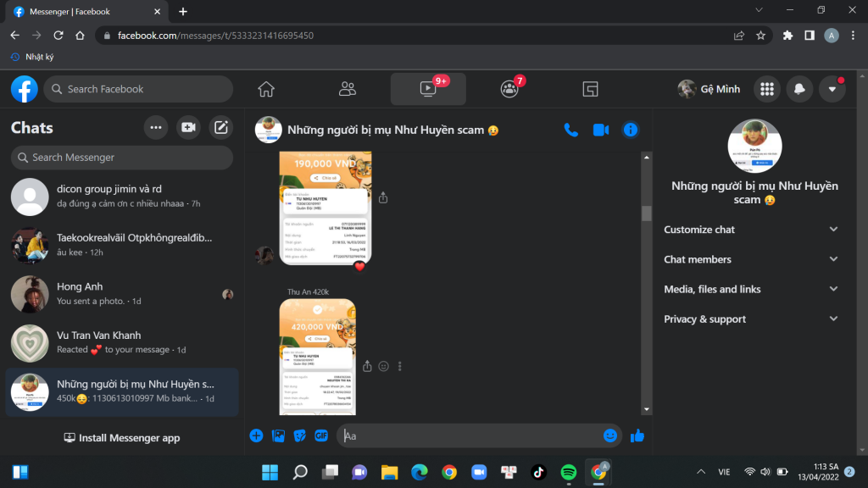Expand the Customize chat section

(752, 230)
